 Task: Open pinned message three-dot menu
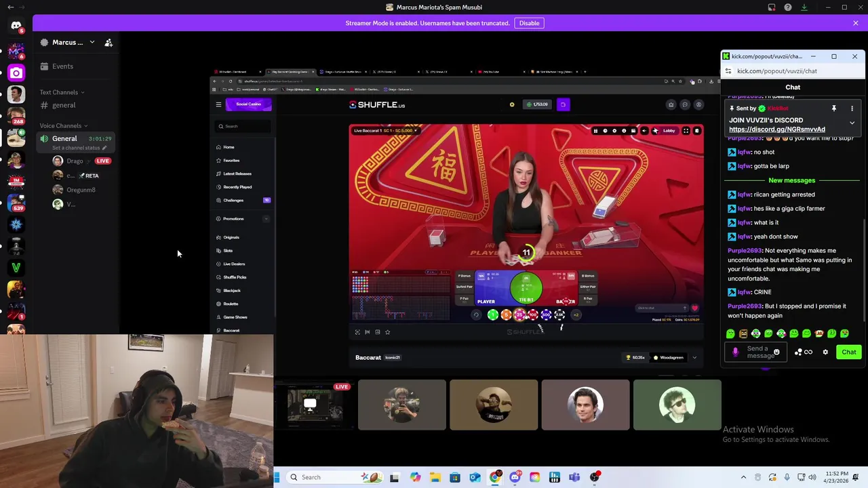point(852,108)
